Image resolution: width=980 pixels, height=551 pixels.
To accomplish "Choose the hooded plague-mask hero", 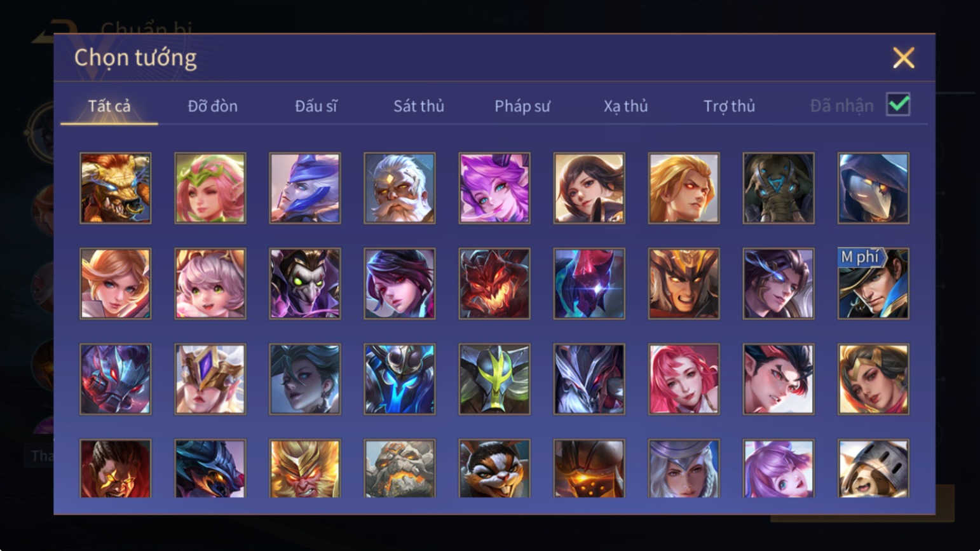I will pos(873,188).
